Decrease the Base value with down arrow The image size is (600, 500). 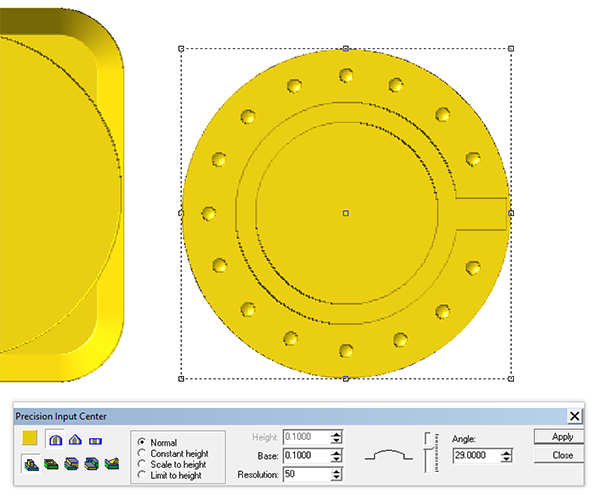click(336, 459)
